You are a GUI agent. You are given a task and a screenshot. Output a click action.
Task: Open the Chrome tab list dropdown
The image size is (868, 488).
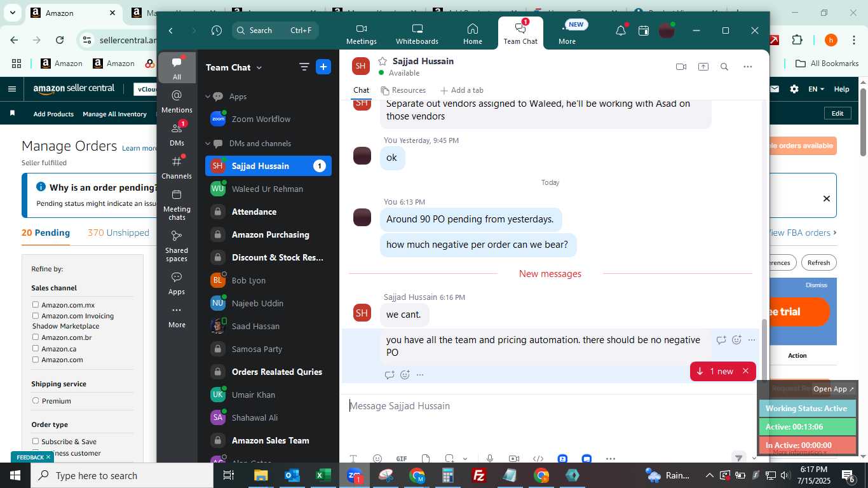tap(12, 13)
